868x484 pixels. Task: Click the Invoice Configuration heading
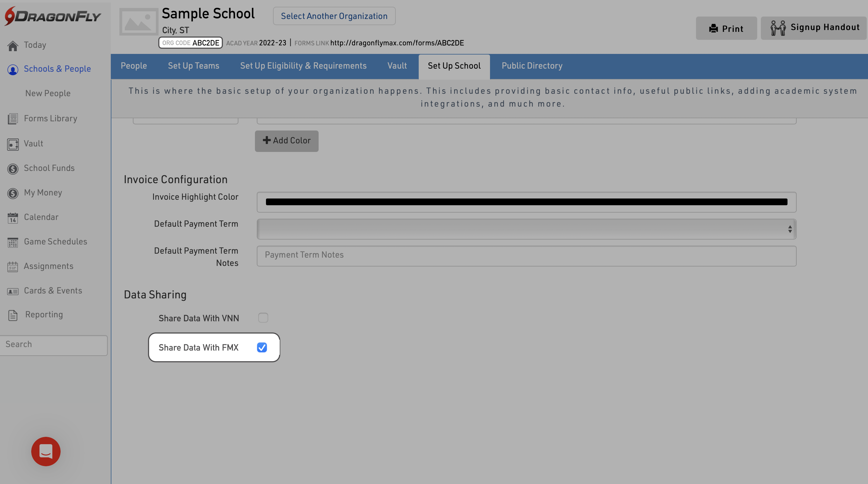176,180
